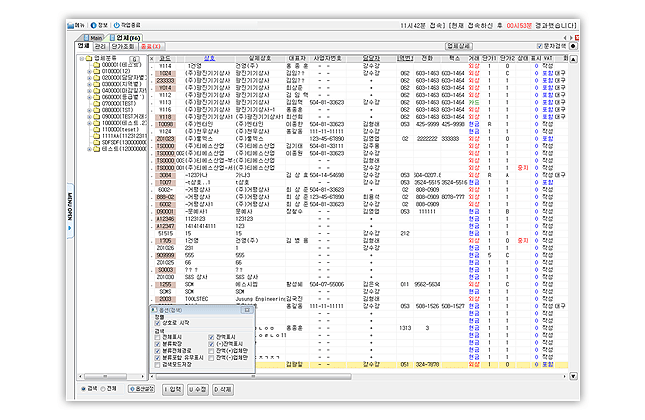Screen dimensions: 645x420
Task: Expand the 030000 tree node
Action: tap(89, 84)
